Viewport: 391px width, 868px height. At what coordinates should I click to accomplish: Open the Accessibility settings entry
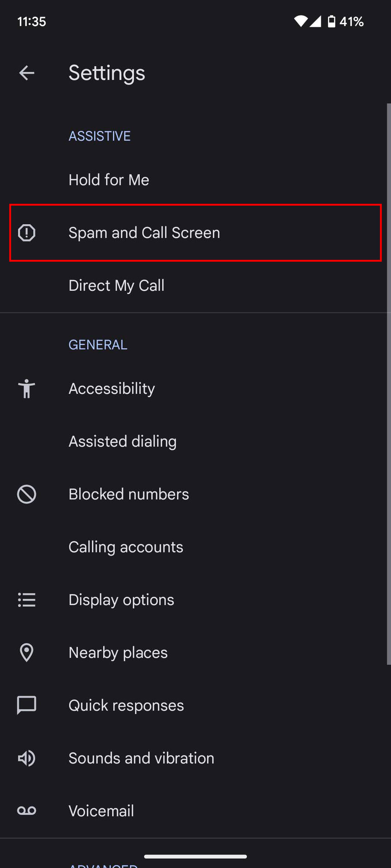click(112, 389)
